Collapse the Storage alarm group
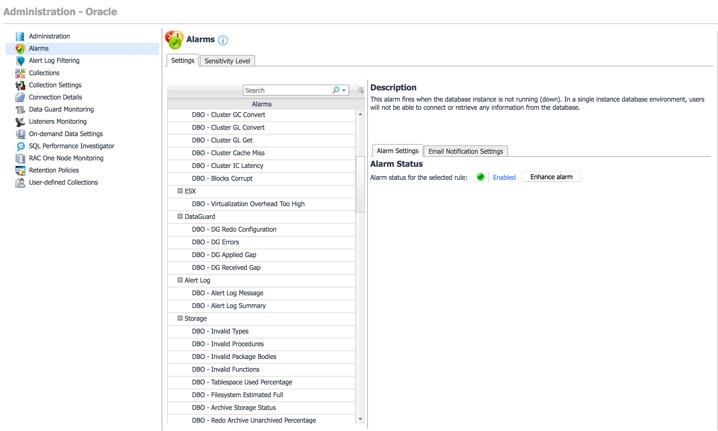This screenshot has height=431, width=718. [180, 318]
